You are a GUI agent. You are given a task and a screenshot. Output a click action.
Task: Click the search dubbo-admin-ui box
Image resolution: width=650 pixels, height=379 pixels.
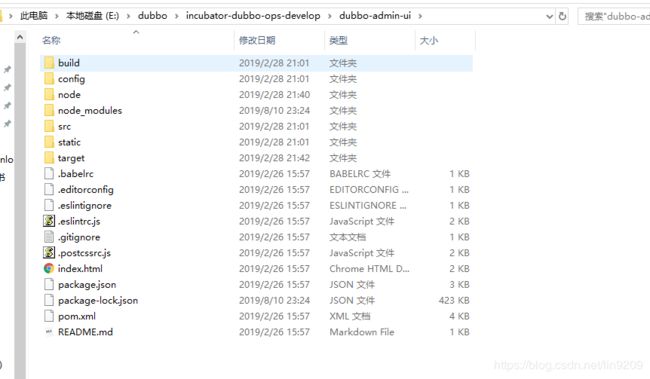coord(614,16)
